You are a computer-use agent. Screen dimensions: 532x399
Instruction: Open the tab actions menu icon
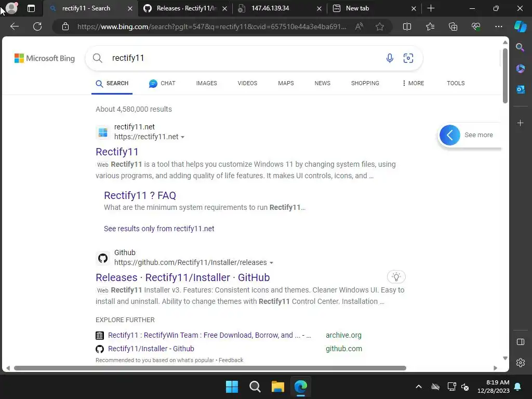coord(31,8)
